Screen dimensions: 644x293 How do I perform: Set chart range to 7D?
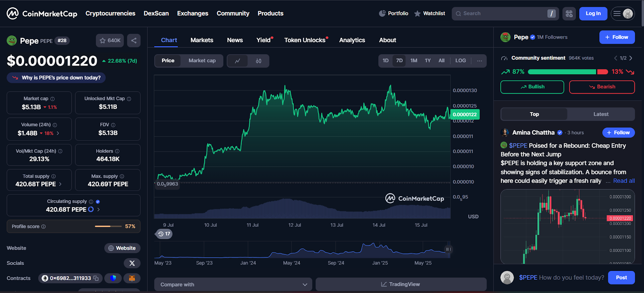(399, 61)
